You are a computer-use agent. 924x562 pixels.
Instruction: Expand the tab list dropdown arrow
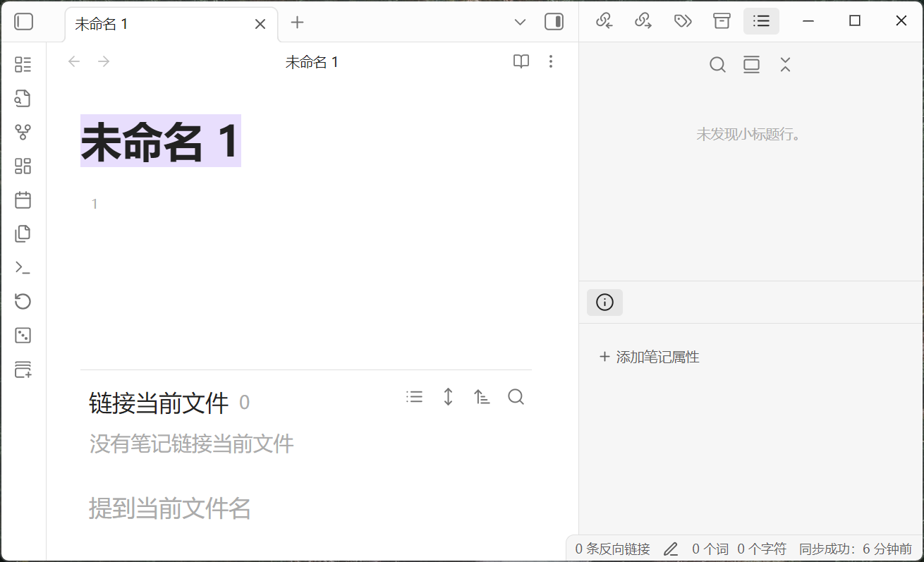pos(520,23)
